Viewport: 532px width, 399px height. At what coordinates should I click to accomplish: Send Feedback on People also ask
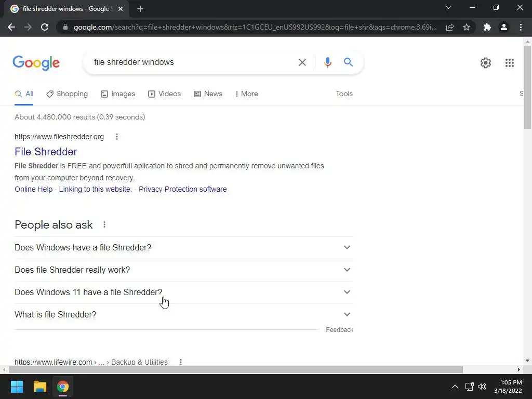click(339, 330)
